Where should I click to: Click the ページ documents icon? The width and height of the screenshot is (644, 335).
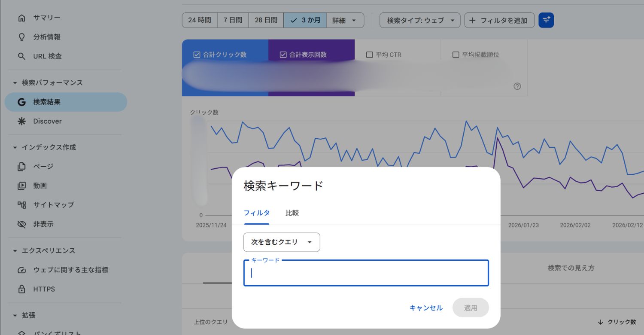coord(22,167)
